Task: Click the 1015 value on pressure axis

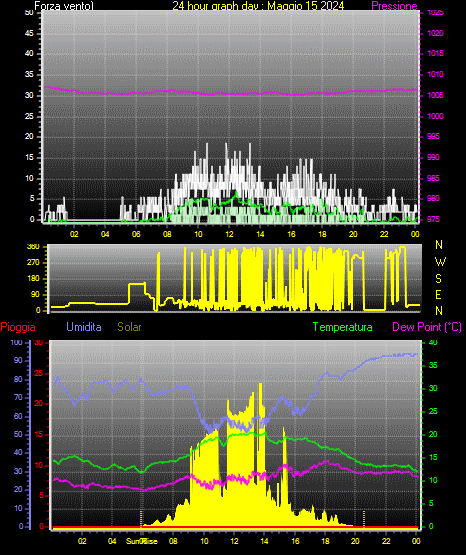Action: click(435, 53)
